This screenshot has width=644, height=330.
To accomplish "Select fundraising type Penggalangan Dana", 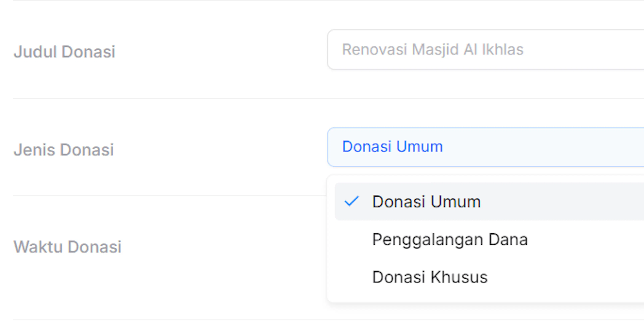I will tap(489, 239).
